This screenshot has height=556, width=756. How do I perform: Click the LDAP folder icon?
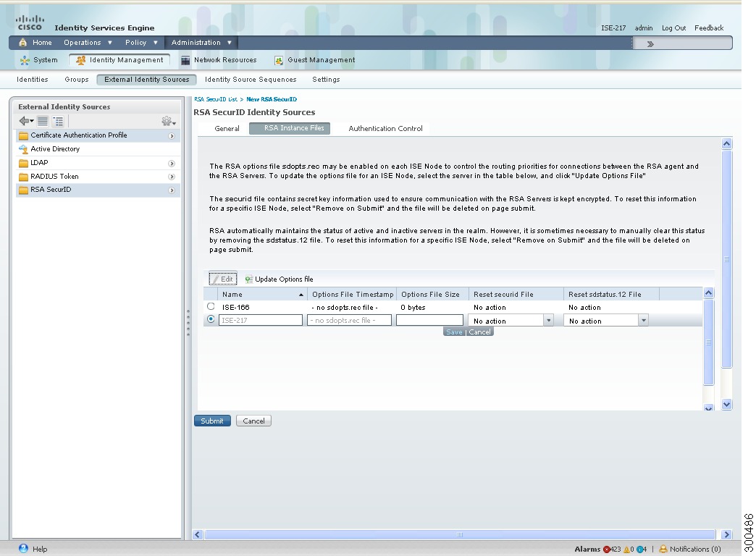point(23,163)
